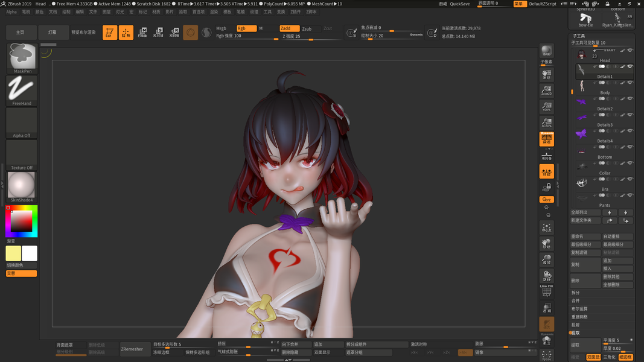
Task: Toggle the XYZ rotation button
Action: tap(547, 200)
